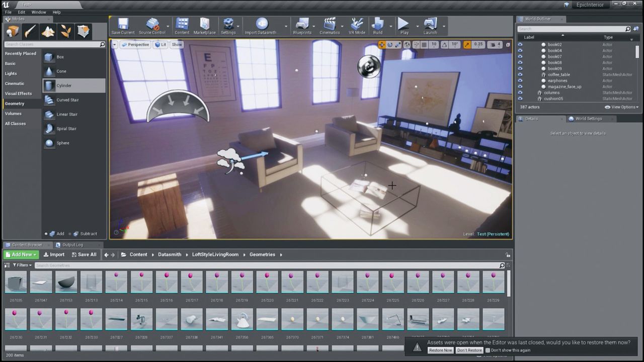Open the Landscape mode icon
Image resolution: width=644 pixels, height=362 pixels.
coord(48,32)
